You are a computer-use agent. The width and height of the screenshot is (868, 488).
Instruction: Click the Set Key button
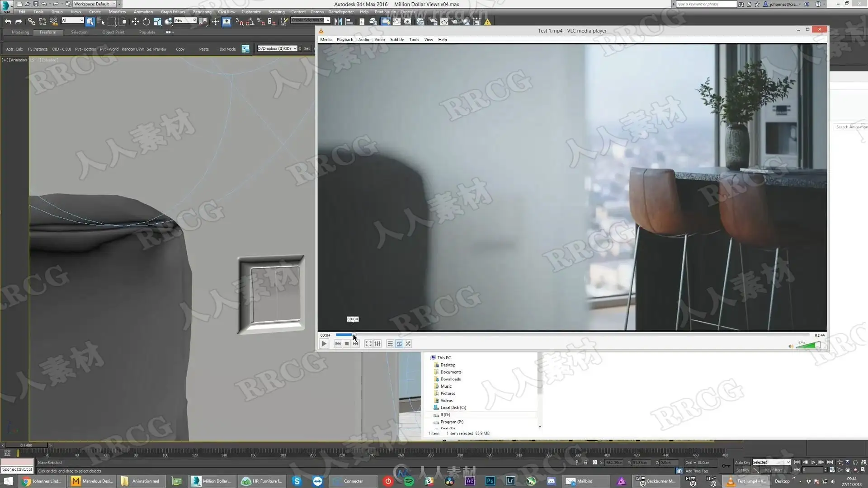(742, 470)
